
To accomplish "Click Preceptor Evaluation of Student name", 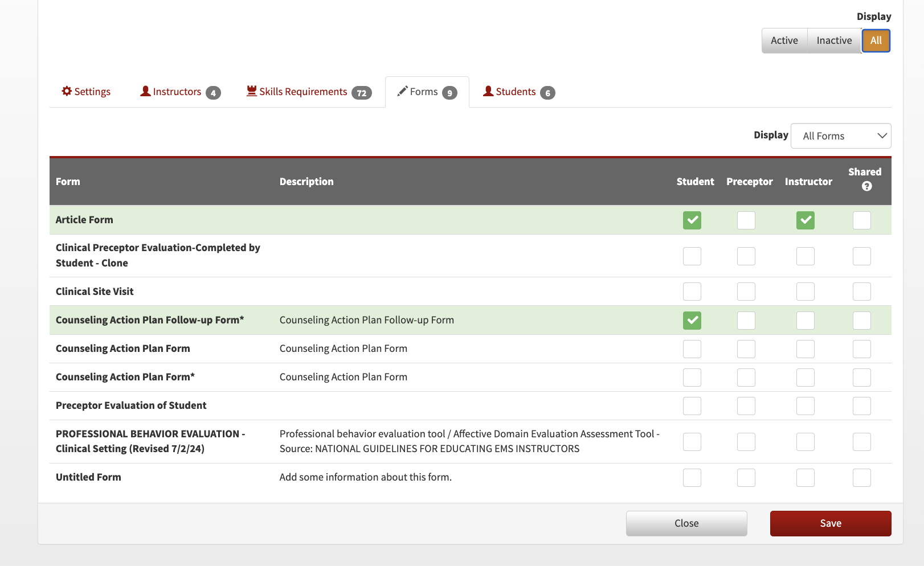I will pyautogui.click(x=131, y=405).
